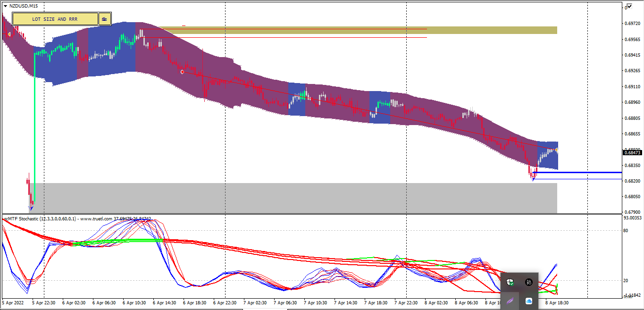Click the 7 Apr 02:30 time label

click(255, 302)
